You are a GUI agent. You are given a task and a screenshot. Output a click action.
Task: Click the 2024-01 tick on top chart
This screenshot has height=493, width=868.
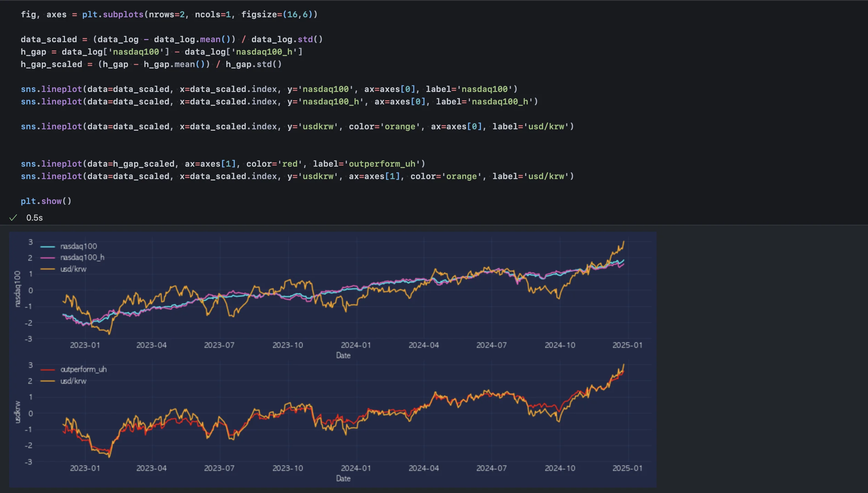(x=356, y=345)
